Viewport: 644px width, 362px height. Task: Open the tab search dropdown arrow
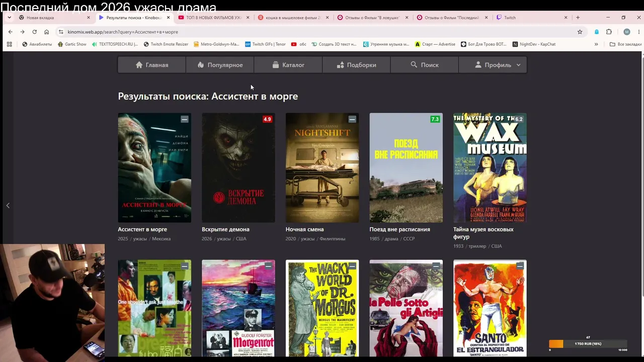pyautogui.click(x=9, y=18)
